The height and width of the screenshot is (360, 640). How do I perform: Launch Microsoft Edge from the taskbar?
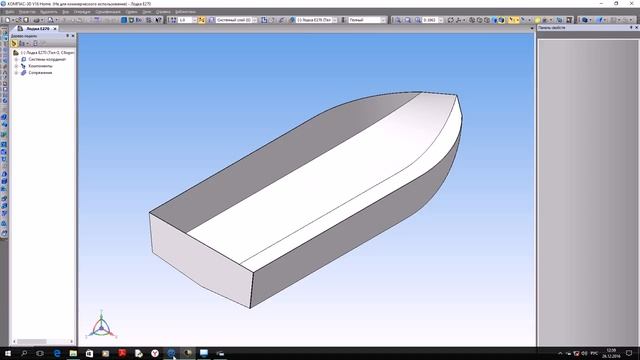click(x=57, y=353)
